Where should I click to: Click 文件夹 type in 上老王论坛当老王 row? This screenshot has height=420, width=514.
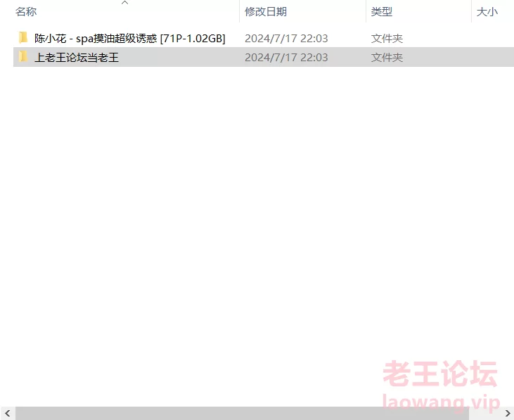[387, 58]
